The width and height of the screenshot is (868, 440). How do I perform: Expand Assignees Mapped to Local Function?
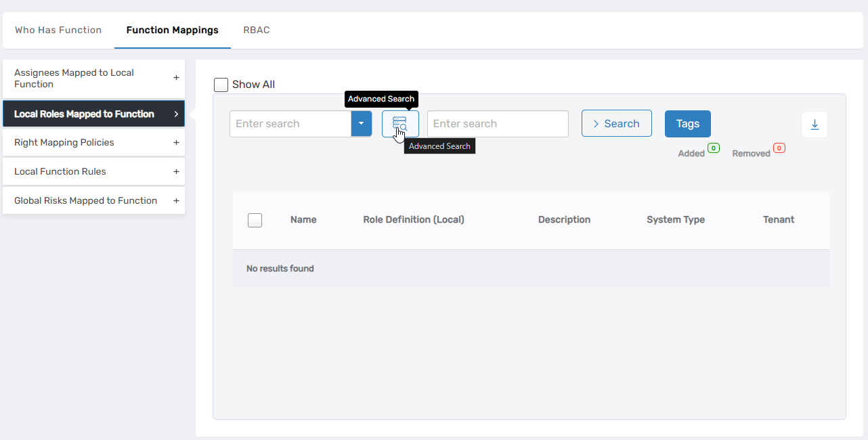click(176, 79)
